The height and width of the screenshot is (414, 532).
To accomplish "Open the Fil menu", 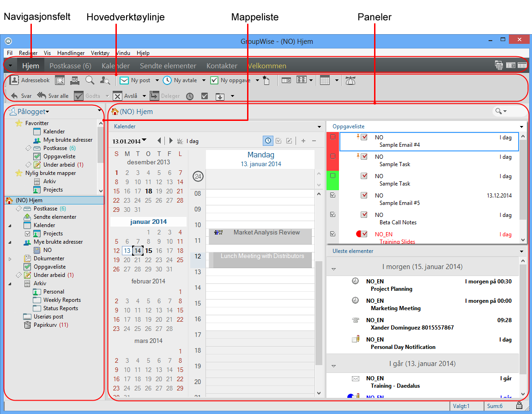I will click(10, 53).
